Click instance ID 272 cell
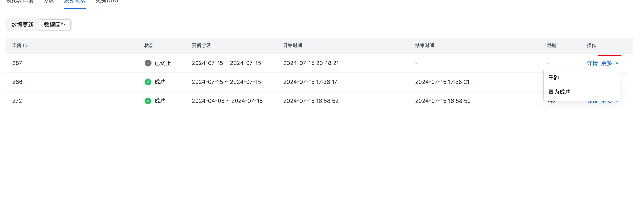 [x=17, y=101]
